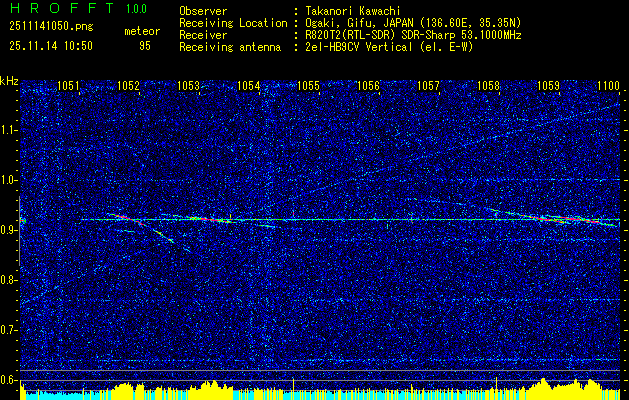Click the 'Receiving antenna' label
Viewport: 629px width, 400px height.
[230, 47]
